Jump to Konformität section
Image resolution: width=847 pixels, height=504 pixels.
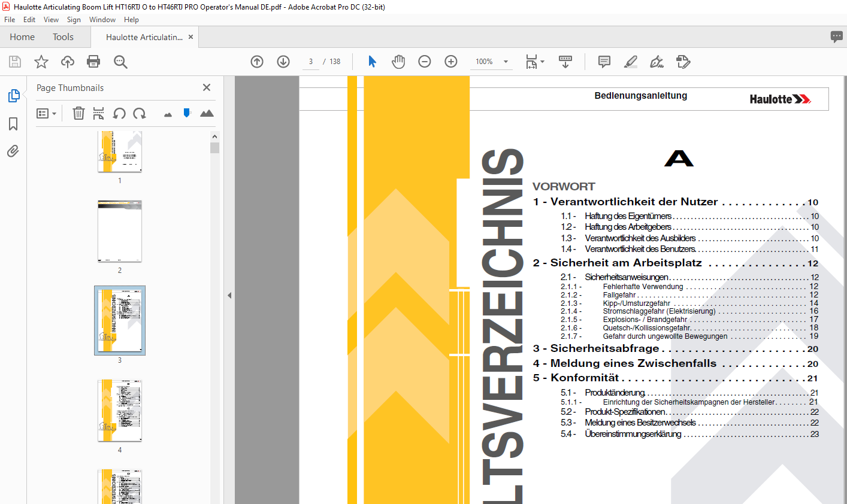tap(676, 378)
